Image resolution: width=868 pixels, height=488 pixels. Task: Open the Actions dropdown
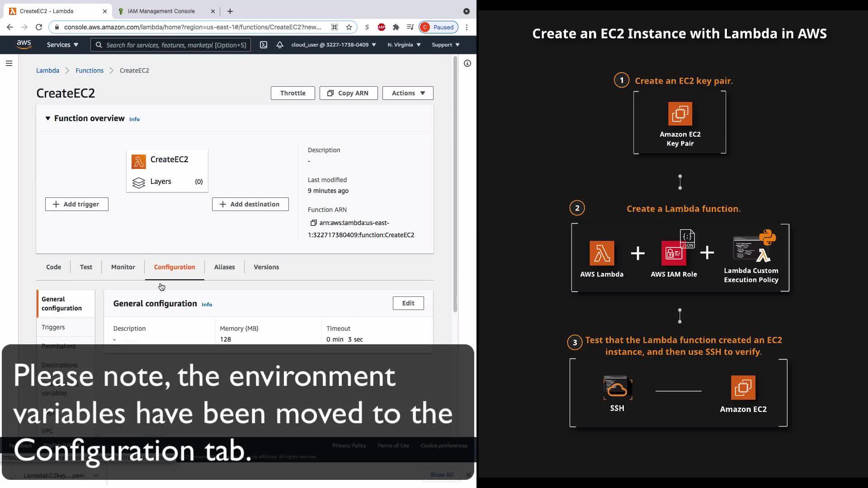(408, 93)
